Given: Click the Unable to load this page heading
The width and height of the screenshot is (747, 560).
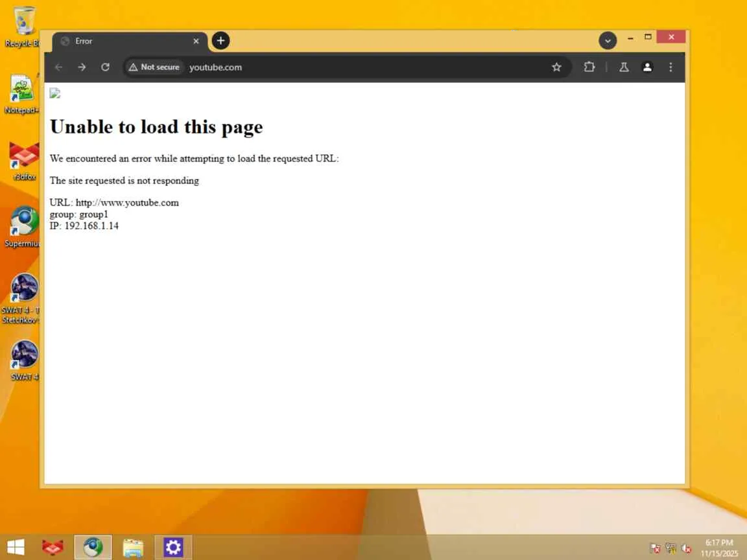Looking at the screenshot, I should pyautogui.click(x=156, y=126).
